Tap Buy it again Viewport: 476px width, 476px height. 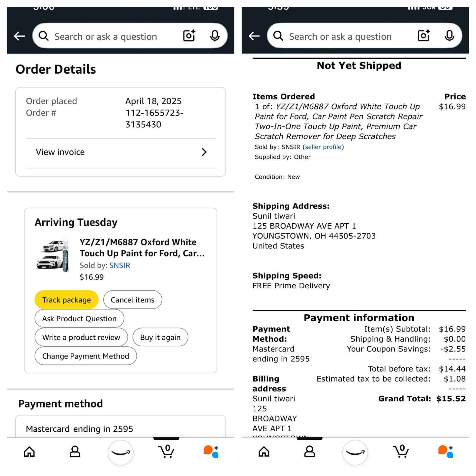[x=160, y=337]
